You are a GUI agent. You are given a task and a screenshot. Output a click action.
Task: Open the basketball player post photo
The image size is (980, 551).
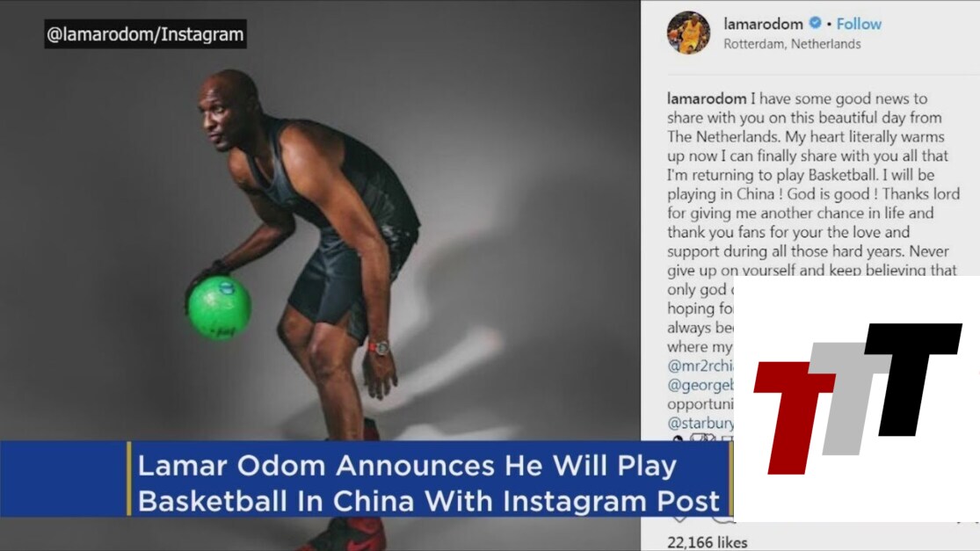[x=320, y=276]
